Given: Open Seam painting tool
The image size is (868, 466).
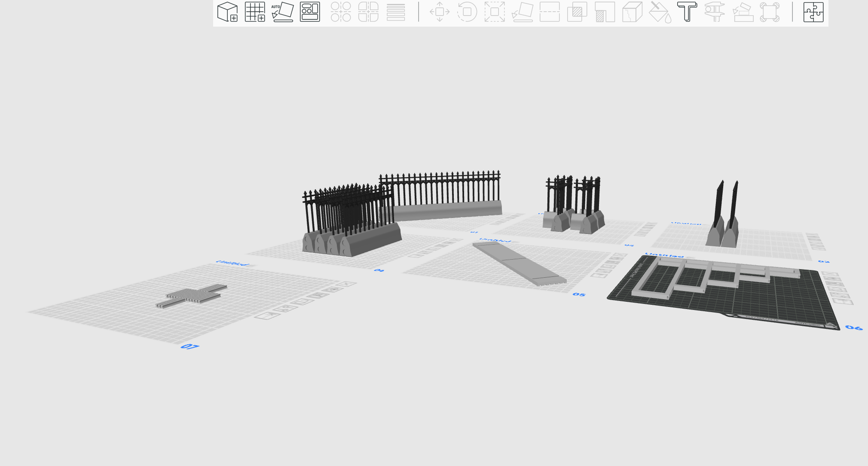Looking at the screenshot, I should click(x=632, y=12).
